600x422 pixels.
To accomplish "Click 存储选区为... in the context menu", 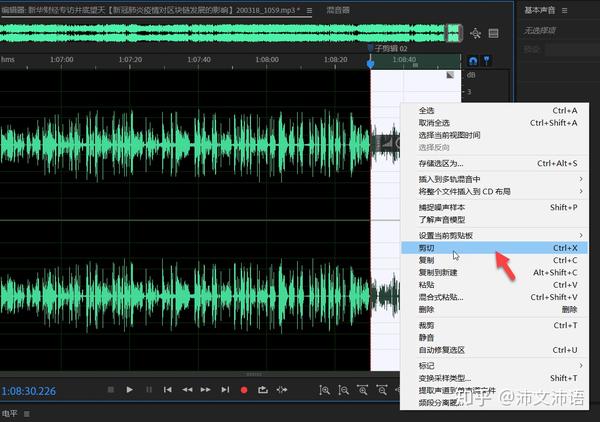I will point(494,163).
